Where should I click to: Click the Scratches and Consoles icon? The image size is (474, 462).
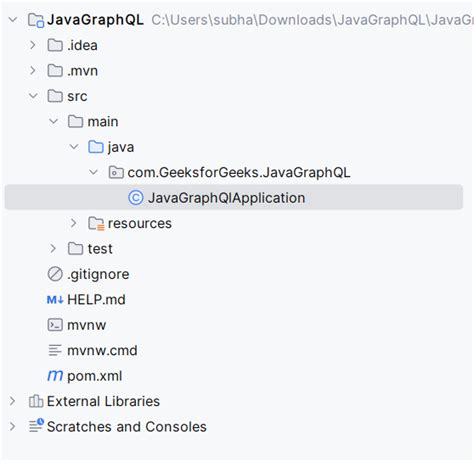(x=36, y=426)
